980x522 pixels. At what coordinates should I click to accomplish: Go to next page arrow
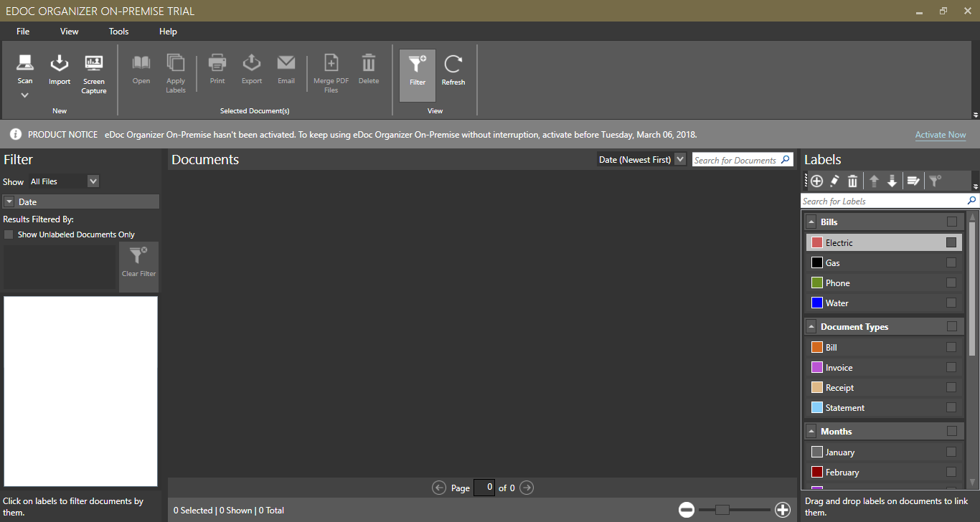[x=527, y=488]
